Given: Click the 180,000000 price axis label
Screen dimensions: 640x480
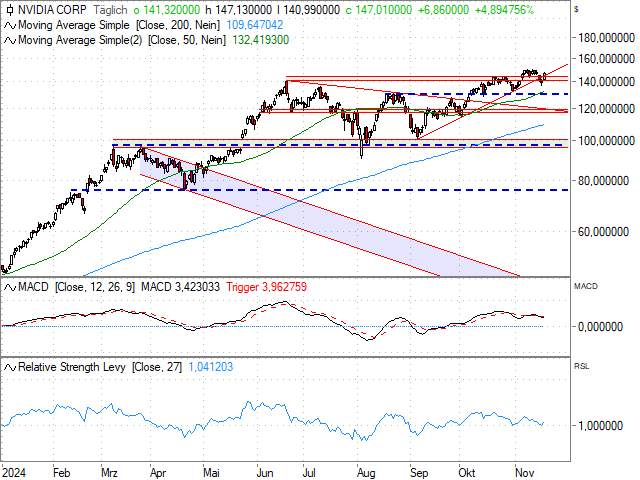Looking at the screenshot, I should click(x=606, y=38).
